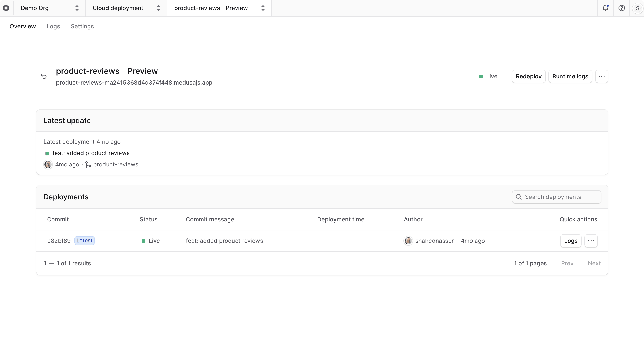The image size is (644, 362).
Task: View Logs for the latest deployment row
Action: [x=571, y=241]
